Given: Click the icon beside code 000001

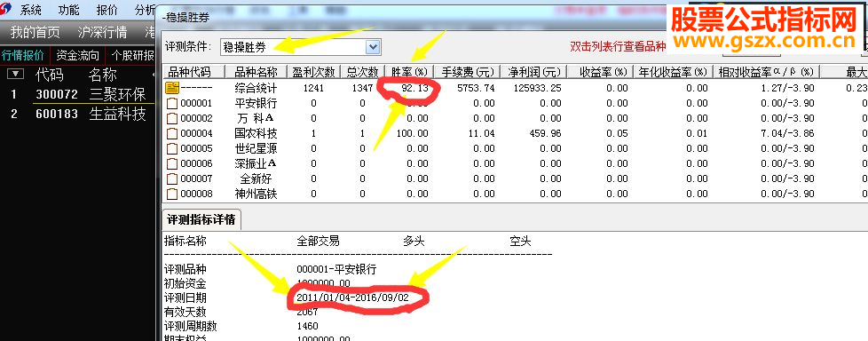Looking at the screenshot, I should 172,103.
